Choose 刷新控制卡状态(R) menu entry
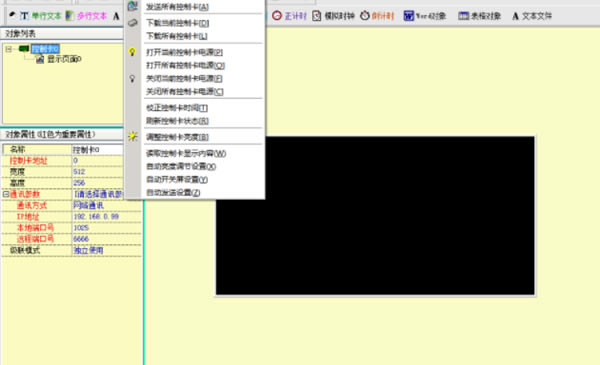This screenshot has width=600, height=365. (177, 121)
